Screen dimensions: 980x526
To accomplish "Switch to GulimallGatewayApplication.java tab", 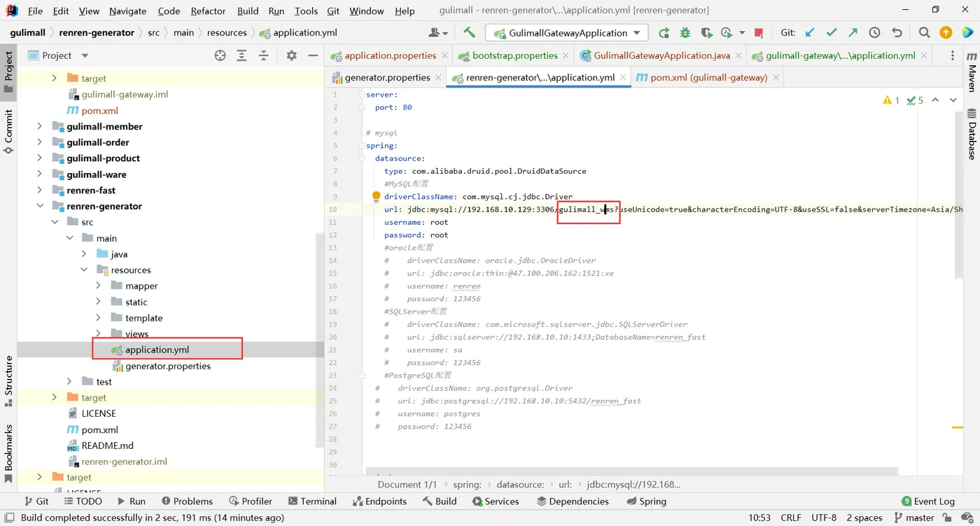I will [661, 55].
